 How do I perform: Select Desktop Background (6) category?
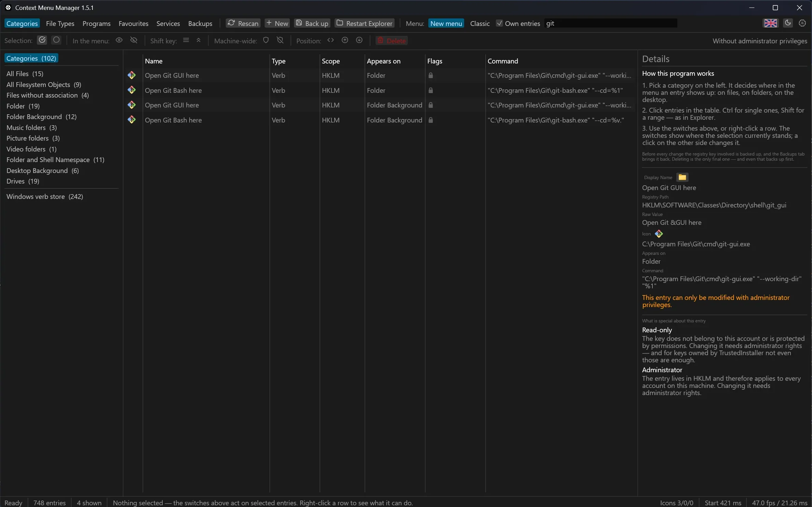[43, 171]
